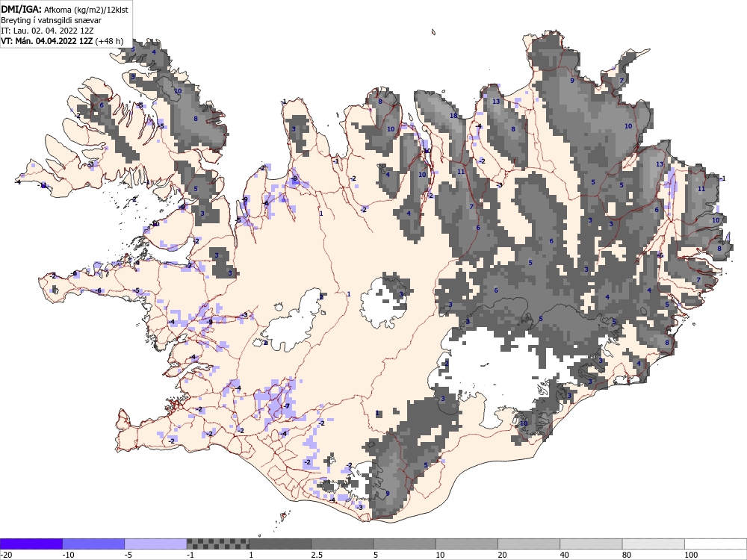
Task: Click the medium violet -10 to -5 legend swatch
Action: (93, 544)
